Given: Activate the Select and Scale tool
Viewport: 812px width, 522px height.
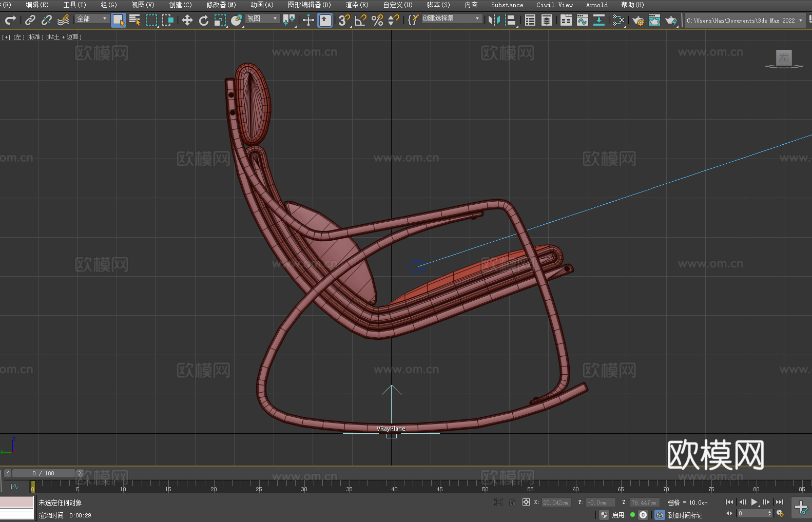Looking at the screenshot, I should [220, 20].
